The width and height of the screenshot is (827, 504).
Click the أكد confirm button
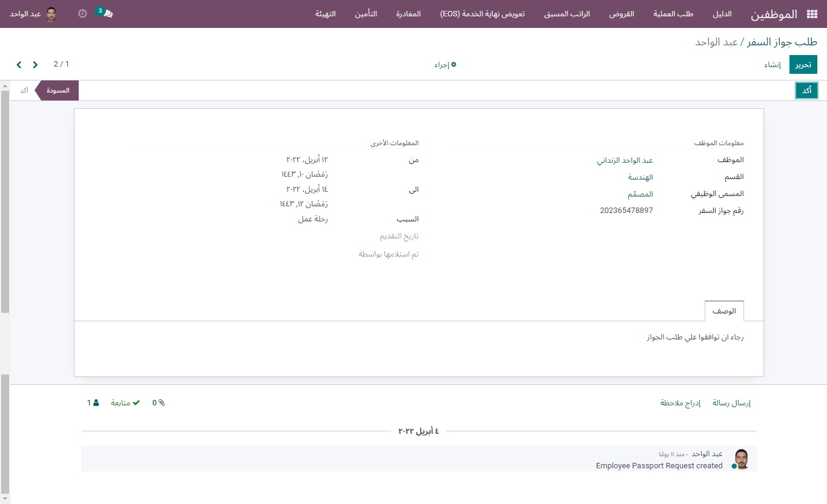tap(806, 91)
